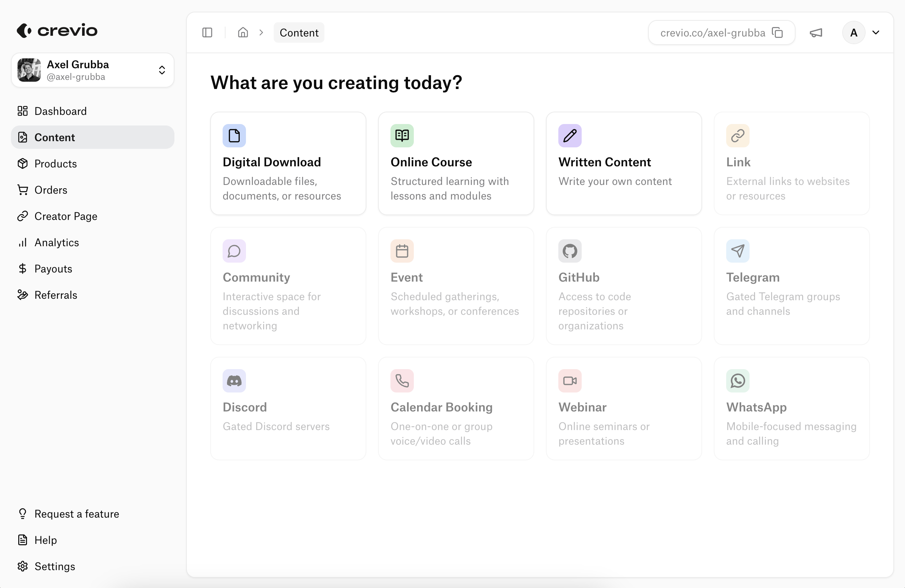Switch to the Content breadcrumb tab
The height and width of the screenshot is (588, 905).
coord(299,32)
